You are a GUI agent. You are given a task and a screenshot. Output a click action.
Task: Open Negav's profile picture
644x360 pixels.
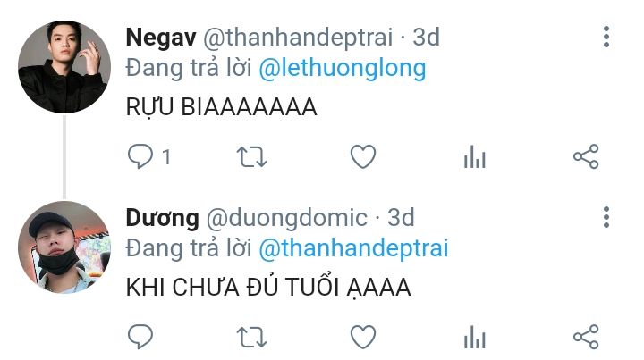(x=64, y=67)
